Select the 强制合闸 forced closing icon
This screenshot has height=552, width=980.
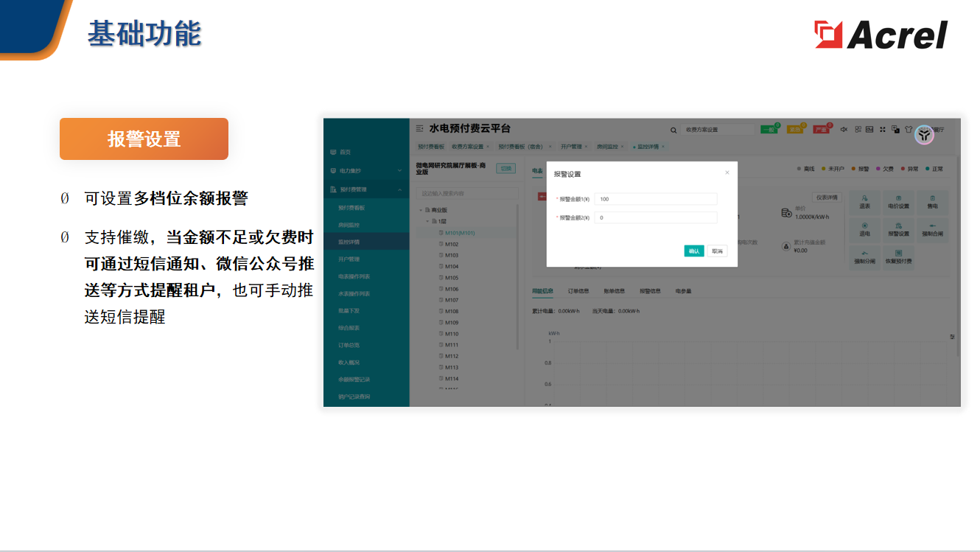point(933,230)
